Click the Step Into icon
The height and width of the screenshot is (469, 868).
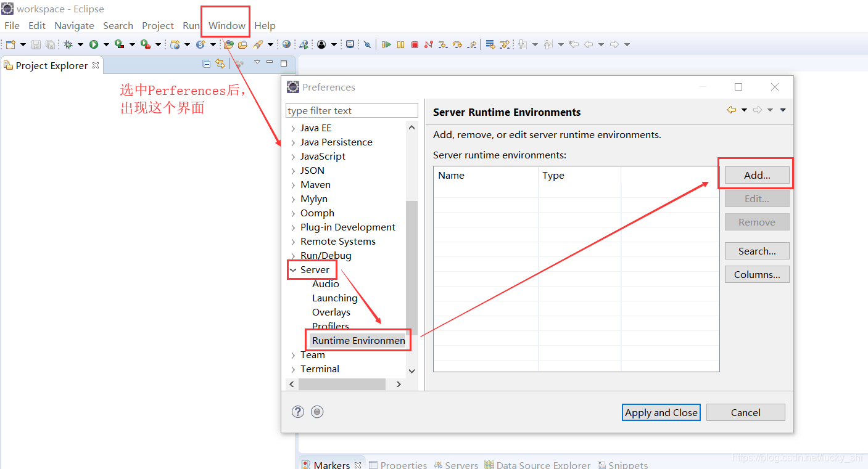[x=442, y=44]
